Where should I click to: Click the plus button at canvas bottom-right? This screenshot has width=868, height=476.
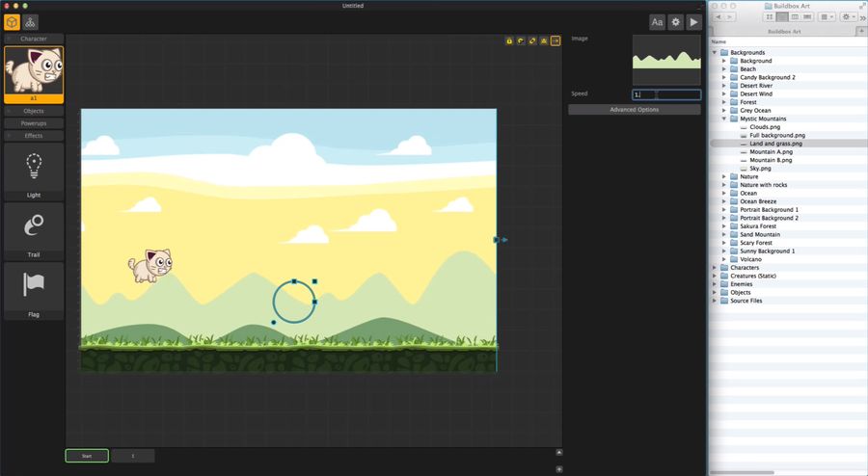(x=559, y=469)
